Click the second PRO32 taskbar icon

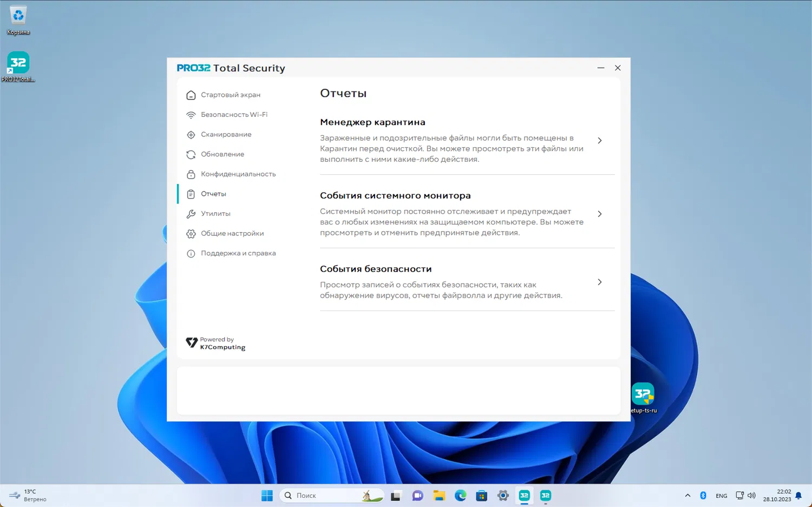[546, 496]
